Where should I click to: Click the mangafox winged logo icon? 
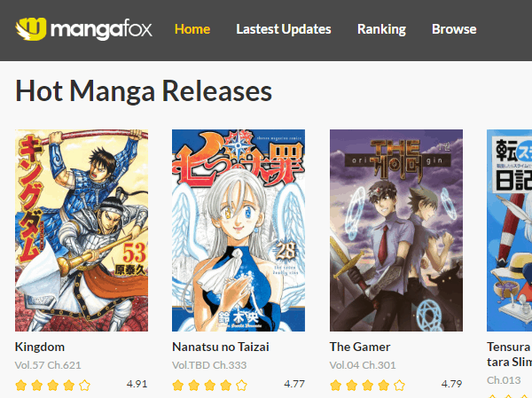31,29
